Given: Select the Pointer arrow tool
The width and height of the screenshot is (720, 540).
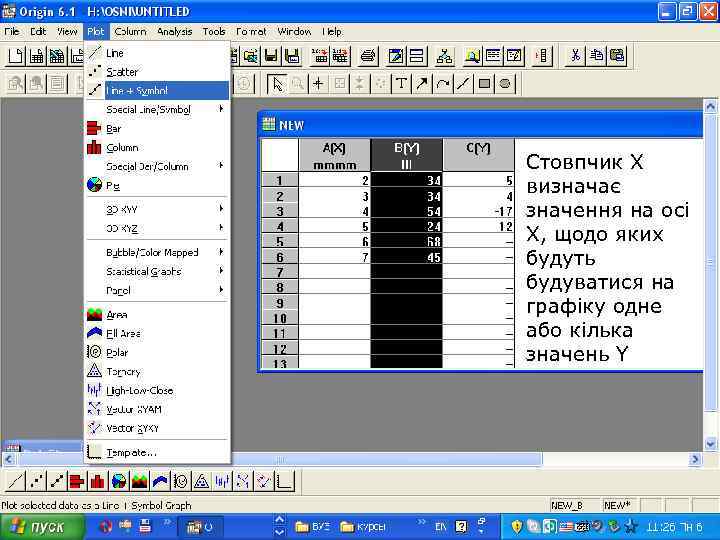Looking at the screenshot, I should (x=277, y=84).
